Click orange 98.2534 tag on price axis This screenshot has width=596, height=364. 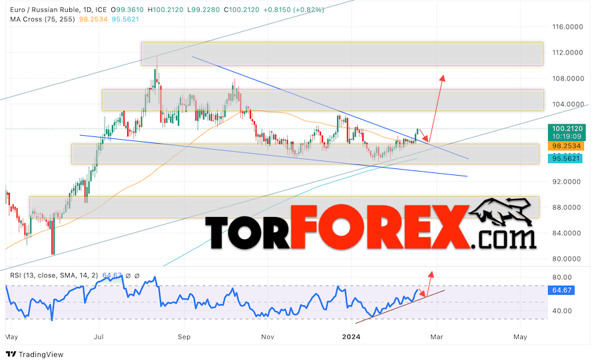pos(566,146)
